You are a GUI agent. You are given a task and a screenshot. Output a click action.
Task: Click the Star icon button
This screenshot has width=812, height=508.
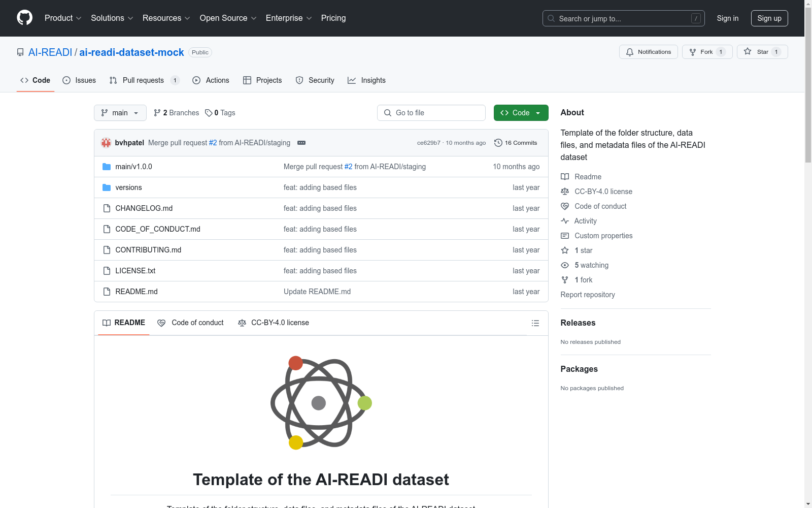pos(762,52)
